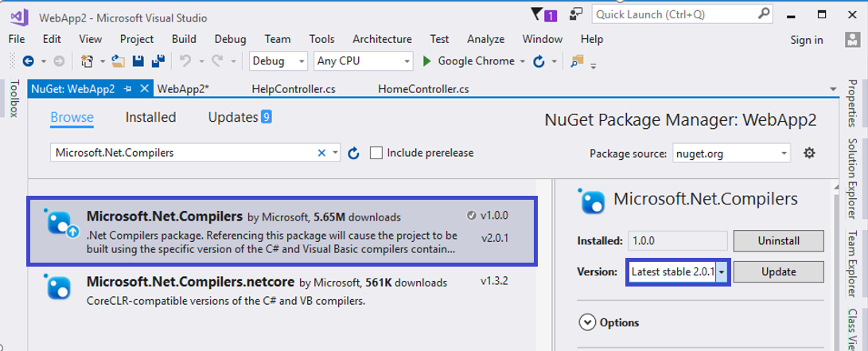Click the Undo arrow icon
Image resolution: width=868 pixels, height=351 pixels.
pos(186,61)
